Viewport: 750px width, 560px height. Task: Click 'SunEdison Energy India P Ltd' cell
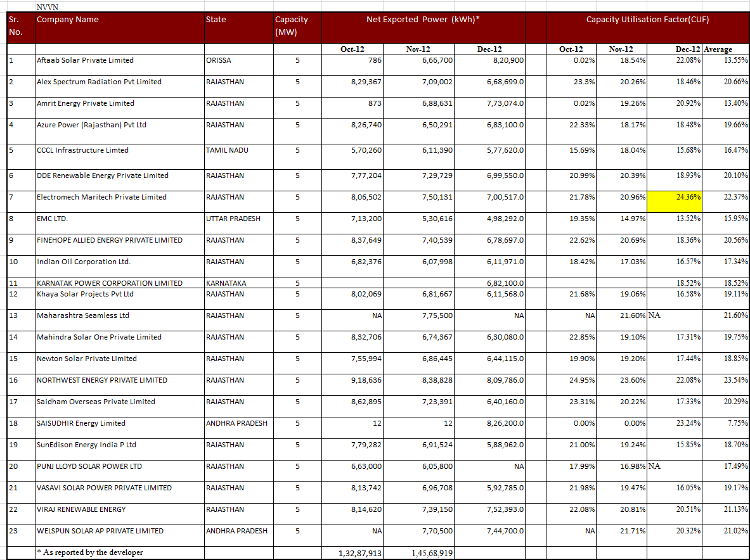pyautogui.click(x=120, y=449)
